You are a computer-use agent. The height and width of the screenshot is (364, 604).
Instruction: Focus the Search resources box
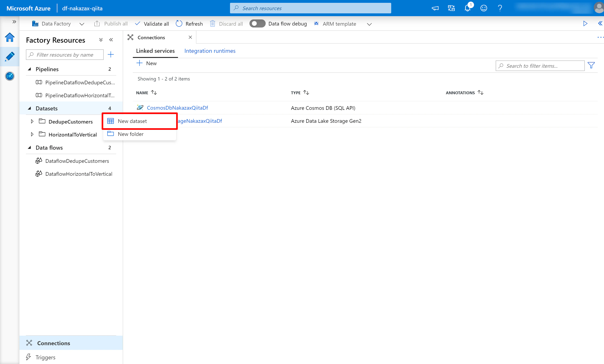pos(310,8)
